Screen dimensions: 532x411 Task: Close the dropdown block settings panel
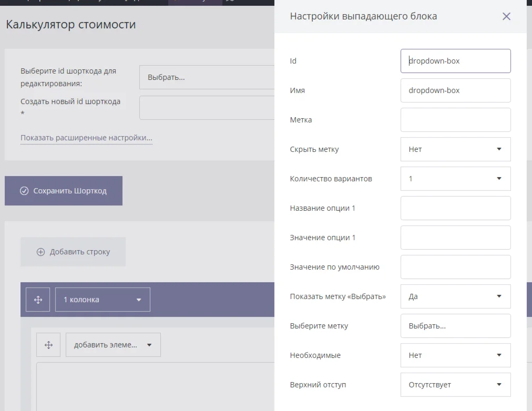(x=506, y=16)
